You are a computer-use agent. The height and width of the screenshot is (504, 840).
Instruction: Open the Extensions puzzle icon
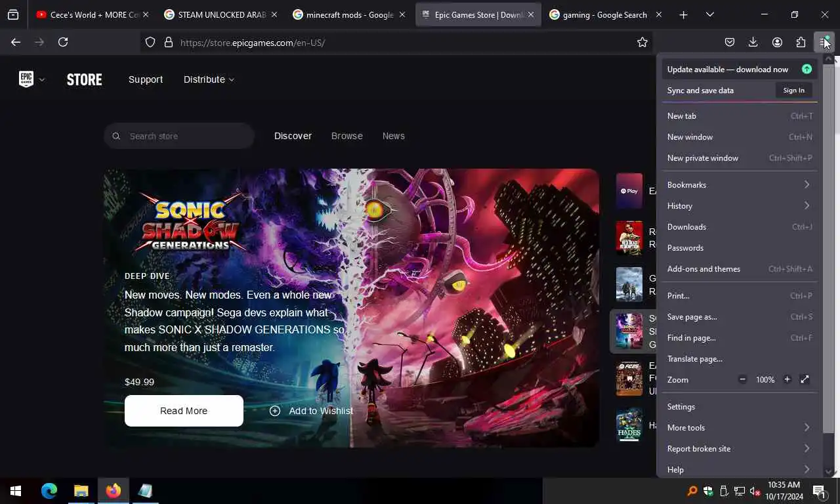pos(801,42)
